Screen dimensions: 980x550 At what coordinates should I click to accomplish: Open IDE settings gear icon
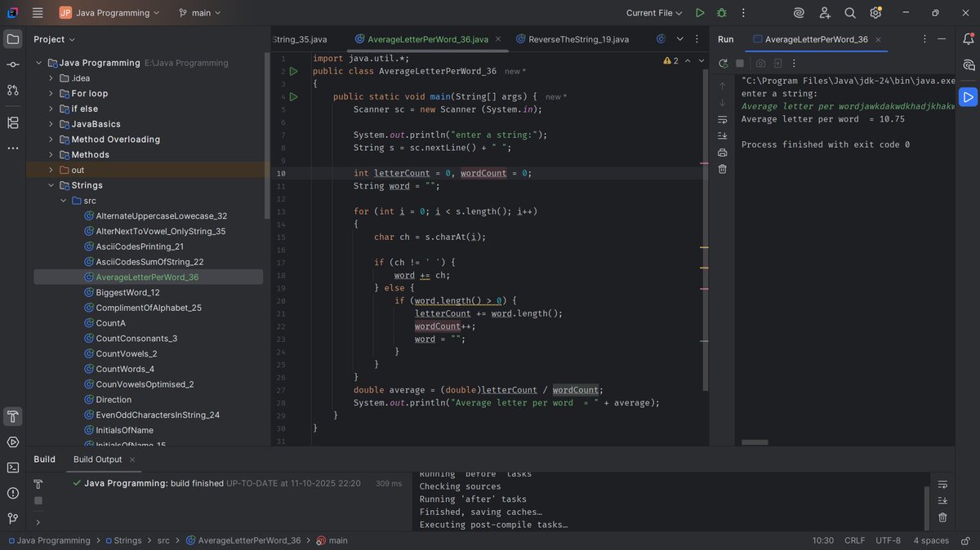point(875,13)
